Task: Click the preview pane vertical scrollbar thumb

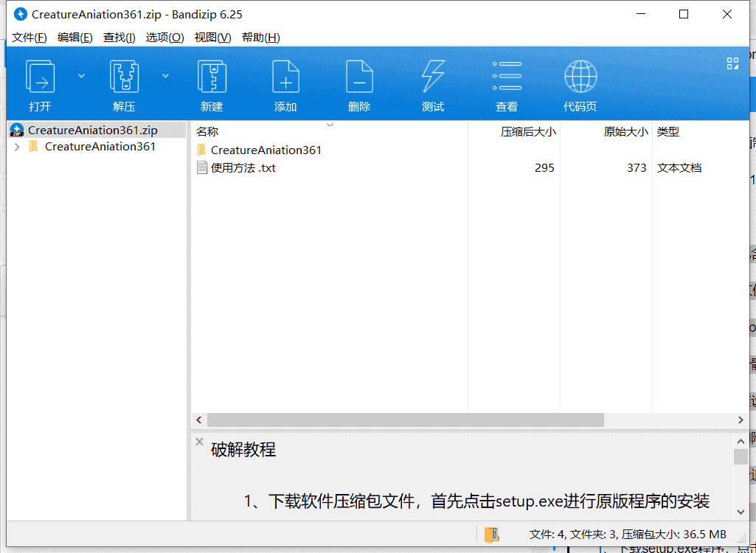Action: coord(741,456)
